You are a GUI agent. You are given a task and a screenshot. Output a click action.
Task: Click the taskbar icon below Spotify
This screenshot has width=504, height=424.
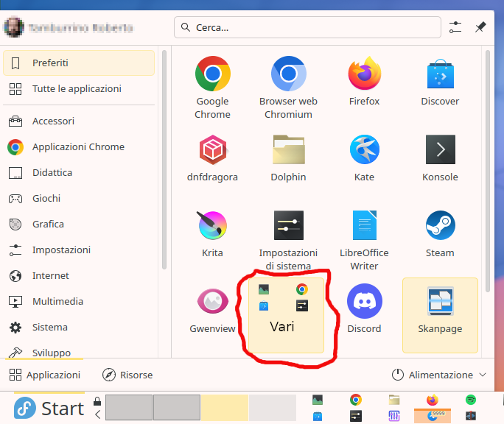tap(471, 416)
